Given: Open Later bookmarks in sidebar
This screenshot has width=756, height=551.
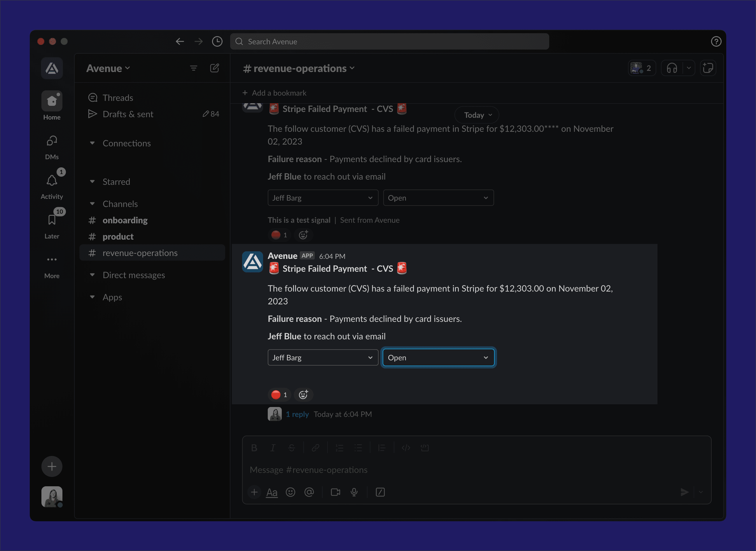Looking at the screenshot, I should coord(52,220).
